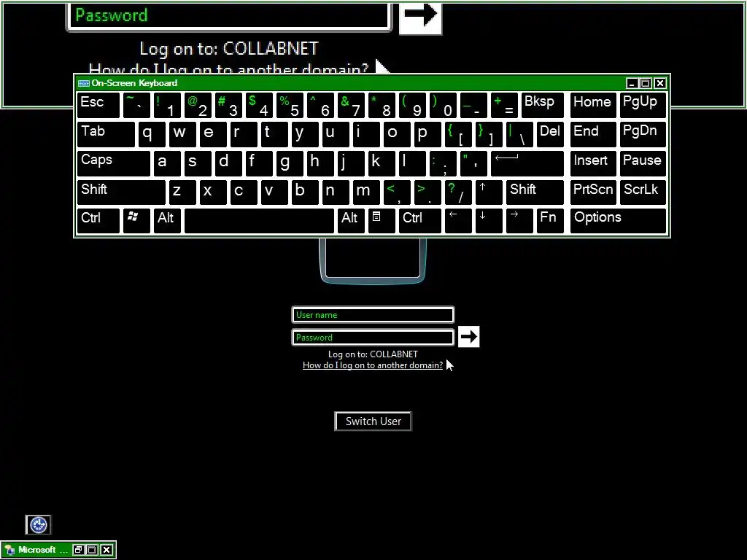The image size is (747, 560).
Task: Click the down arrow key
Action: pyautogui.click(x=489, y=221)
